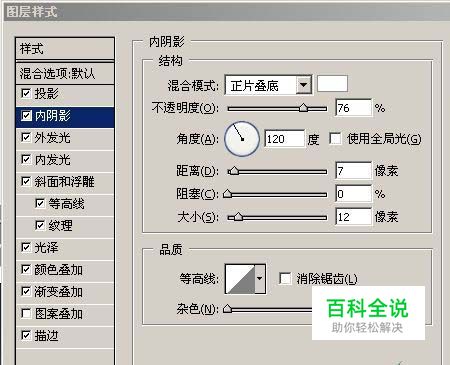The image size is (450, 365).
Task: Toggle the 内发光 checkbox
Action: tap(26, 159)
